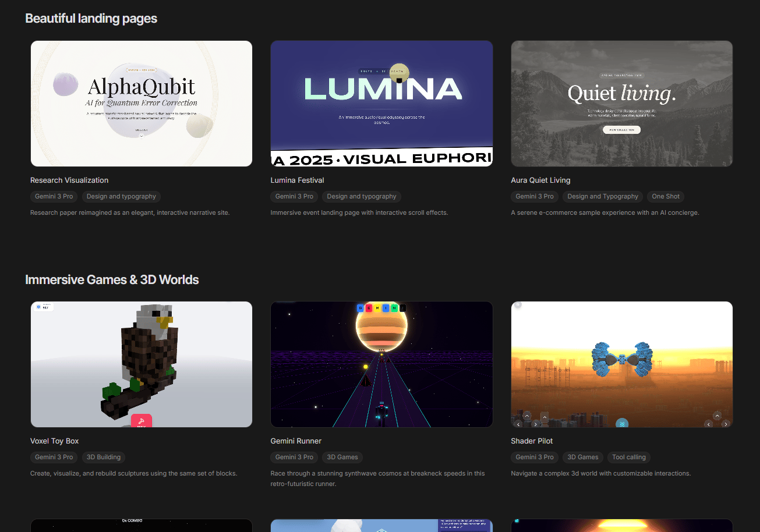760x532 pixels.
Task: Select Gemini 3 Pro tag under Voxel Toy Box
Action: tap(54, 457)
